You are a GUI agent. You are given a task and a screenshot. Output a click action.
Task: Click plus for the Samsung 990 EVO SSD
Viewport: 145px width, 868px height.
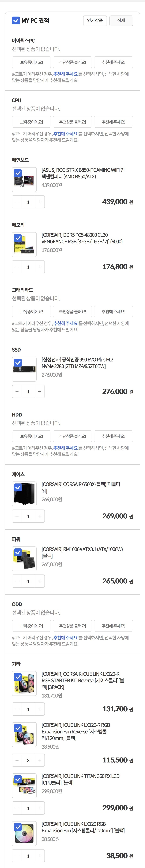coord(40,392)
